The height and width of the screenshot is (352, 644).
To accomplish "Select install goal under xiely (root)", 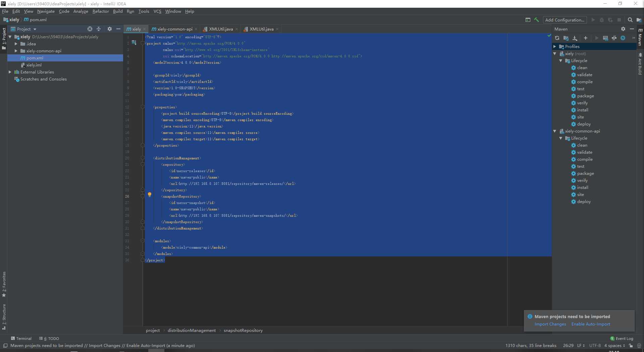I will tap(583, 110).
